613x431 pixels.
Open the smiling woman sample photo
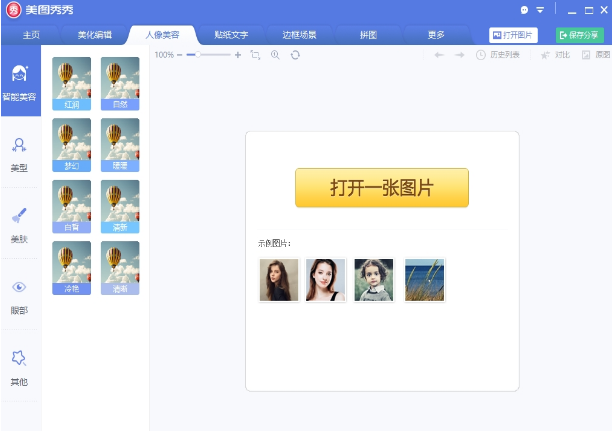pyautogui.click(x=325, y=280)
